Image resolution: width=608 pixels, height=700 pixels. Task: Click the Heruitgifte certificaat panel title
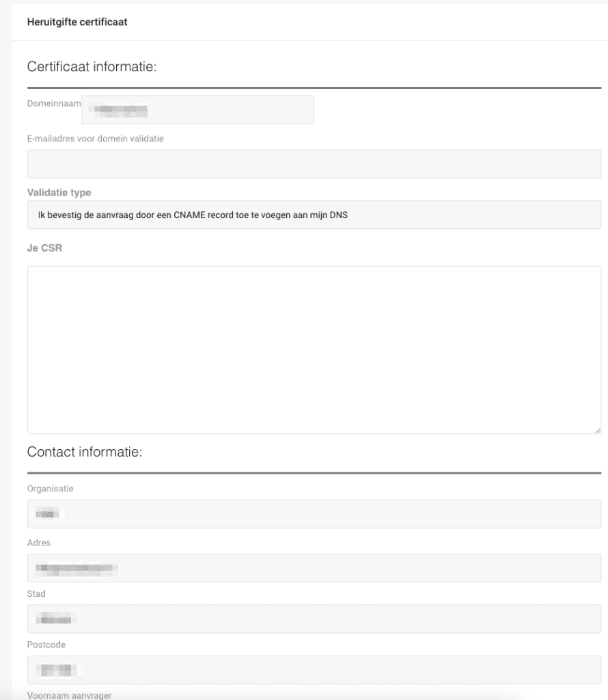[77, 22]
